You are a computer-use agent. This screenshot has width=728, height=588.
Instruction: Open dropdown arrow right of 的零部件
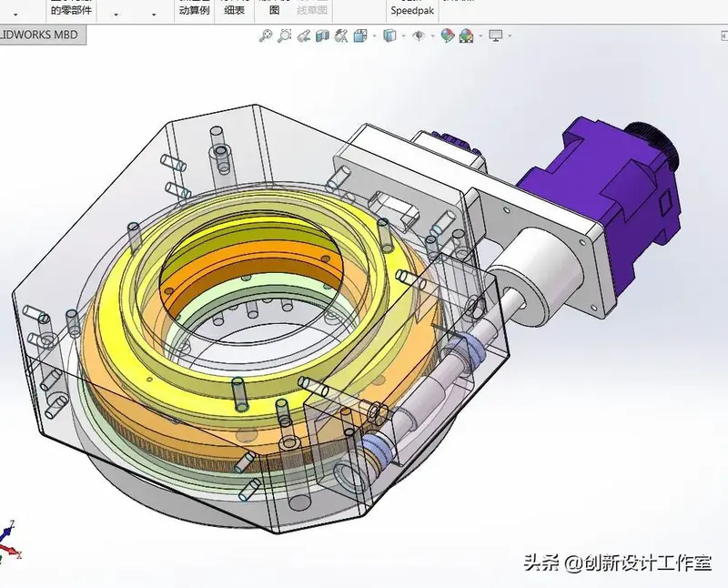(116, 15)
